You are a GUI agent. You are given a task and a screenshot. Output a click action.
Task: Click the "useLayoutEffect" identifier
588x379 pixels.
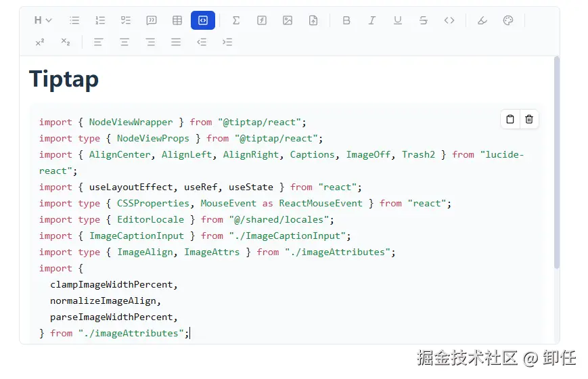pyautogui.click(x=131, y=187)
